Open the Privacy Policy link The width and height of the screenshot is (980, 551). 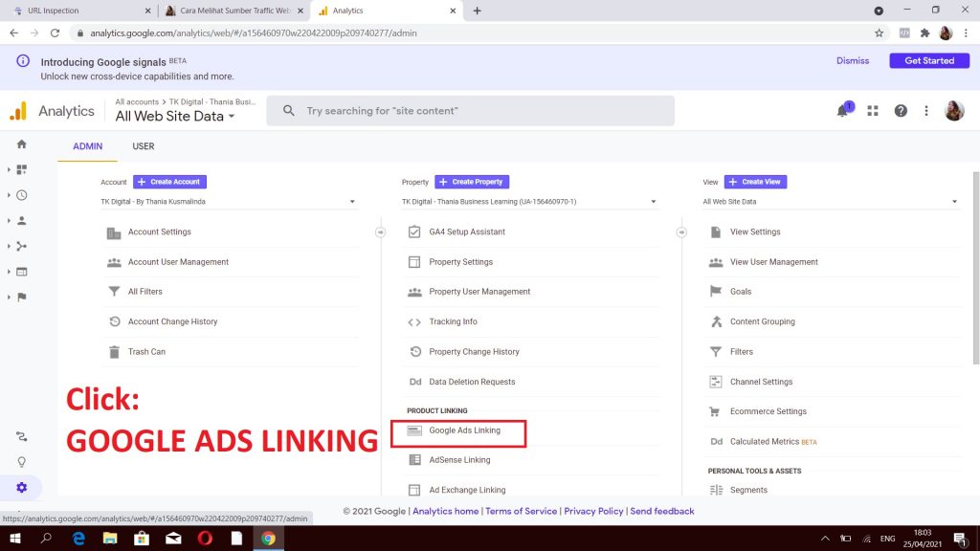[593, 511]
